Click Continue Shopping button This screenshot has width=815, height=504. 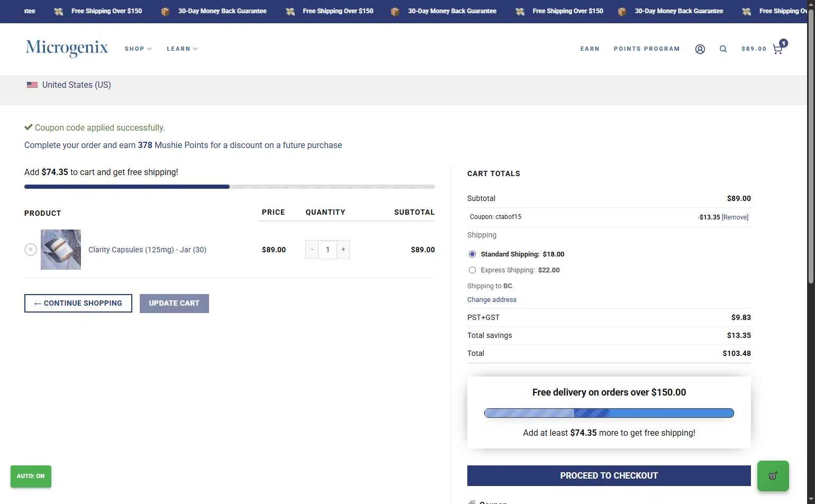pos(78,304)
